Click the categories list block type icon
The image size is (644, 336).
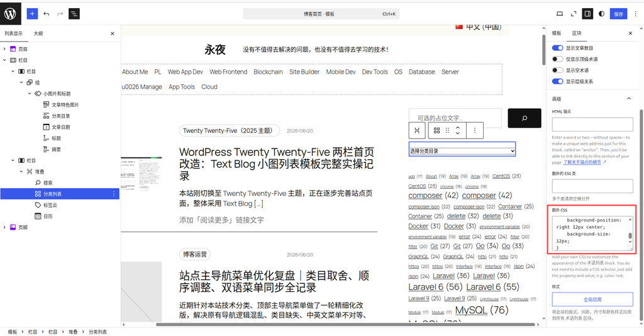pyautogui.click(x=437, y=131)
